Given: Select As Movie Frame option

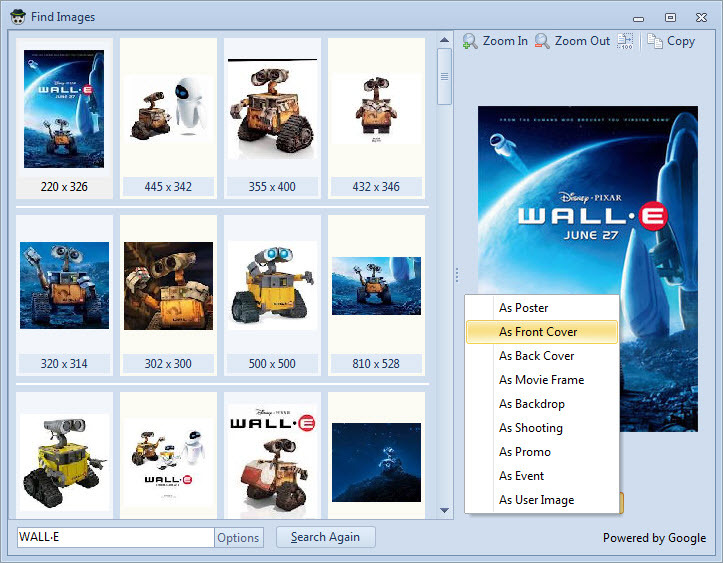Looking at the screenshot, I should click(541, 379).
